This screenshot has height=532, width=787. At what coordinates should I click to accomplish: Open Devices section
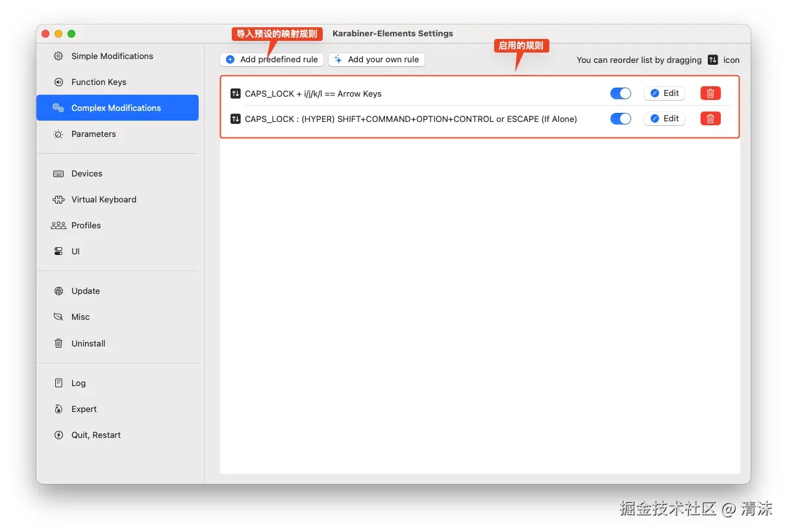point(118,174)
